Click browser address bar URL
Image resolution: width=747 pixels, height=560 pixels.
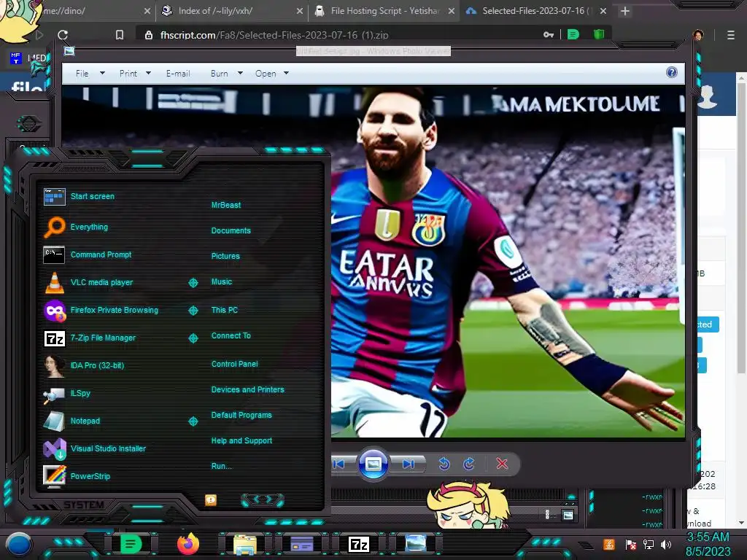[x=274, y=35]
